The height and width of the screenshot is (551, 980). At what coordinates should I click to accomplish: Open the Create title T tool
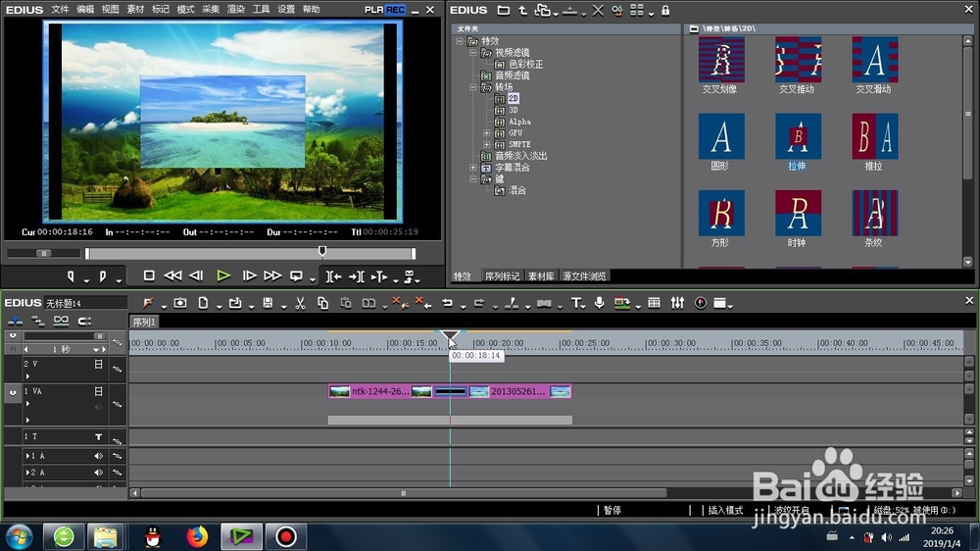575,303
